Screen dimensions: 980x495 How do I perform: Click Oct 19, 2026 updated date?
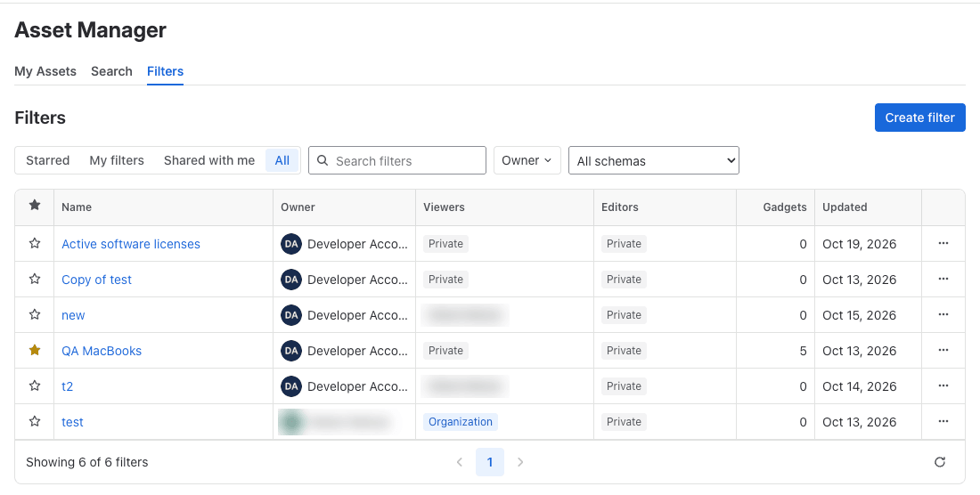860,244
